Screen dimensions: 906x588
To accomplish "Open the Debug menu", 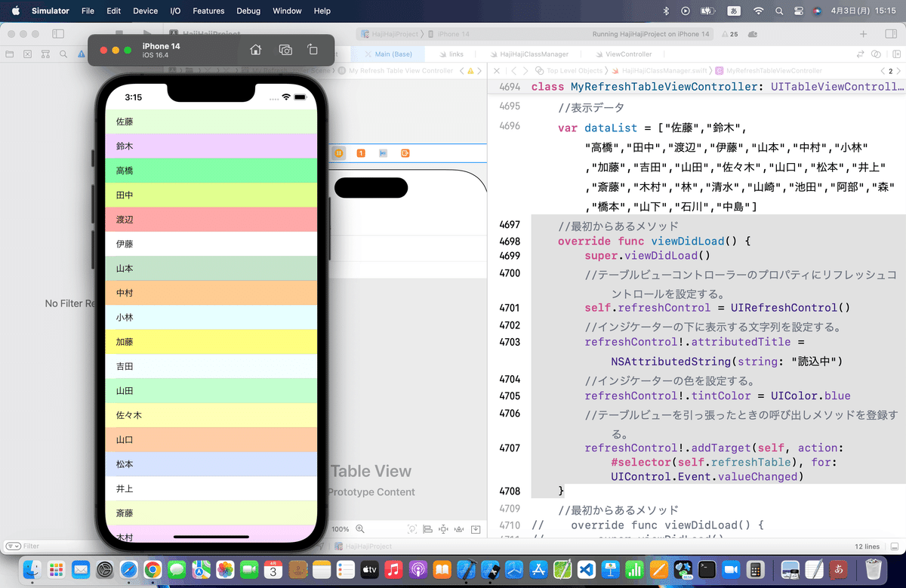I will (x=248, y=11).
